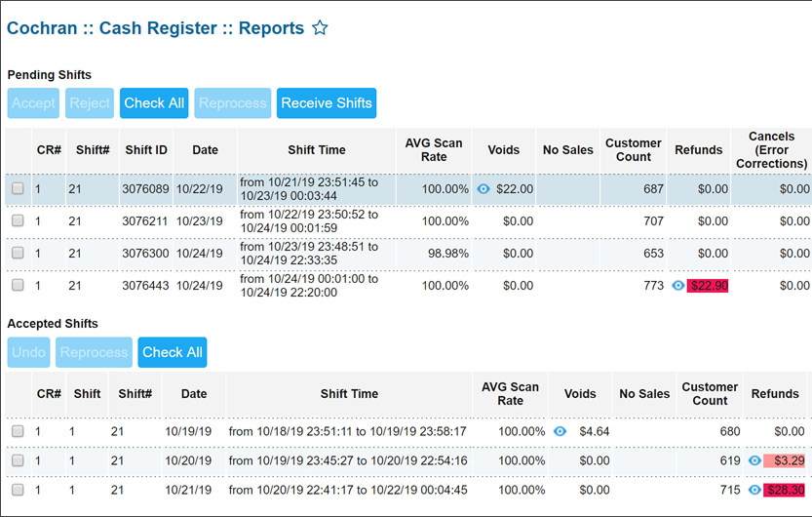Click the Pending Shifts heading

49,74
